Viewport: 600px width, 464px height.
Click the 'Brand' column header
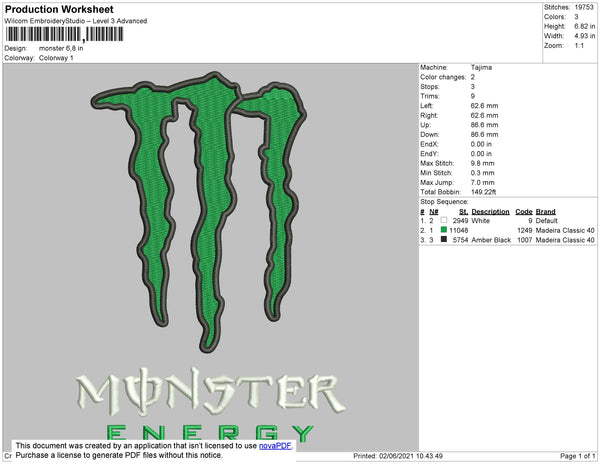coord(545,212)
